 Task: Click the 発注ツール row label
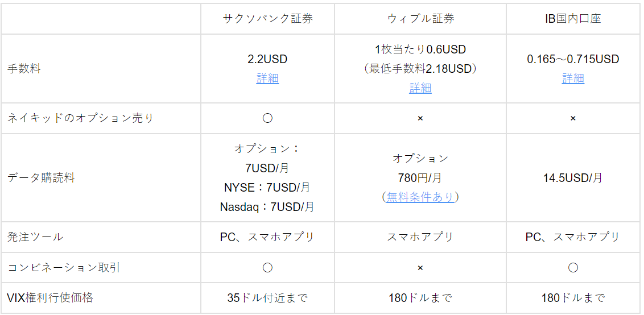pyautogui.click(x=35, y=237)
